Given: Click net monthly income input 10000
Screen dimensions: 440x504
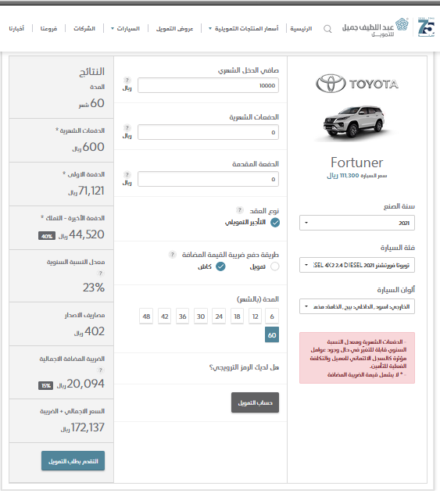Looking at the screenshot, I should pyautogui.click(x=208, y=85).
